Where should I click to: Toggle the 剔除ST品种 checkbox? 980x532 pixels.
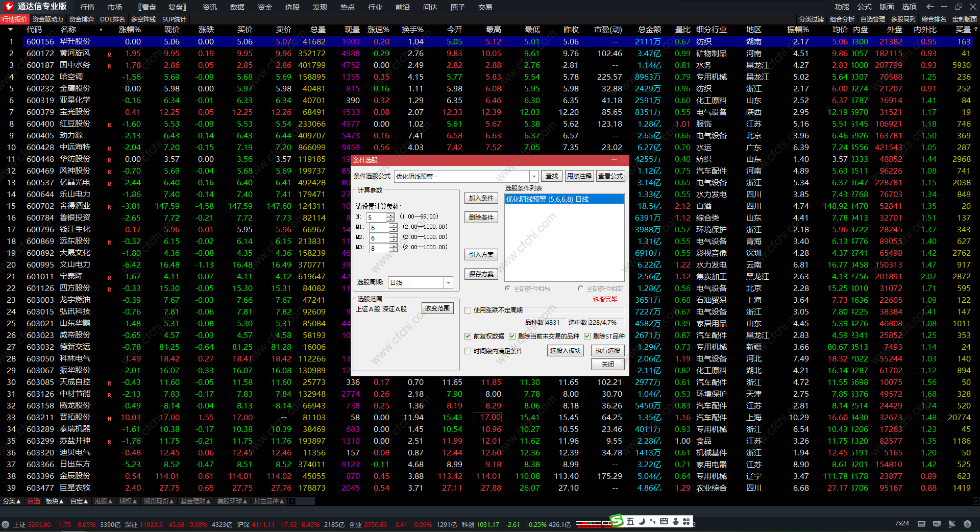coord(587,336)
